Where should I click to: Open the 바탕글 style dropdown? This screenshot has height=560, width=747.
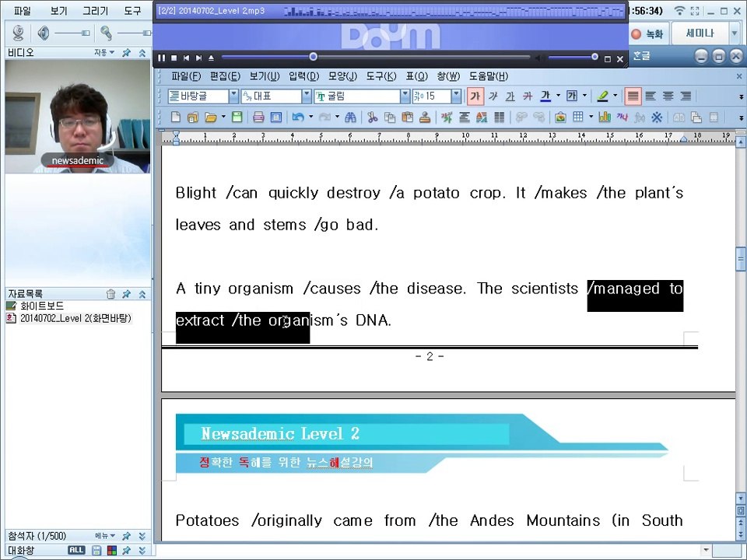234,96
